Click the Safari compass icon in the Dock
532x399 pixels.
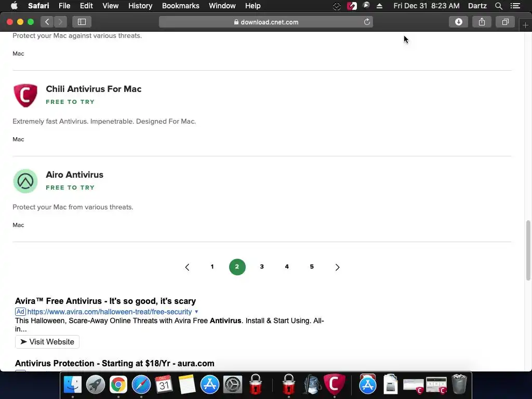point(141,385)
